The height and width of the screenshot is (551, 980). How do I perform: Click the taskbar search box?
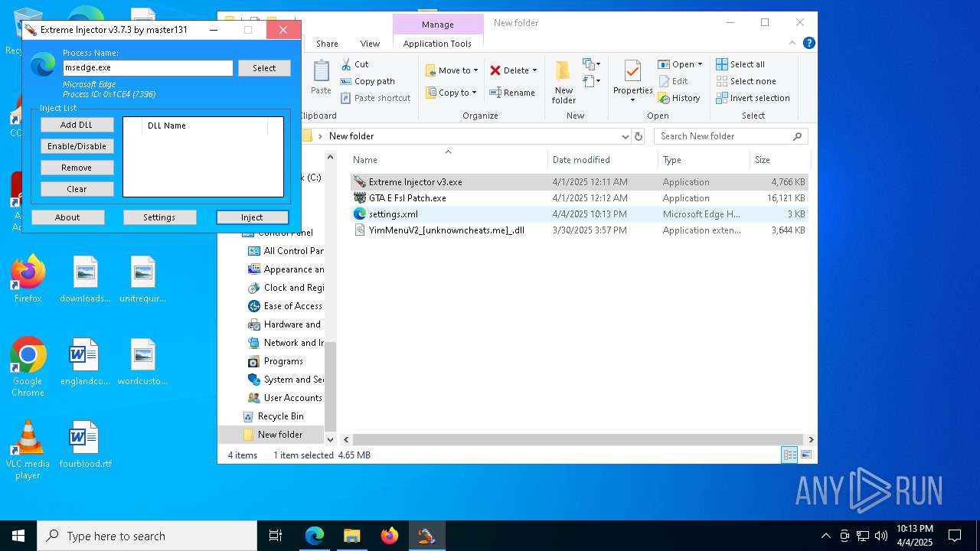click(147, 536)
